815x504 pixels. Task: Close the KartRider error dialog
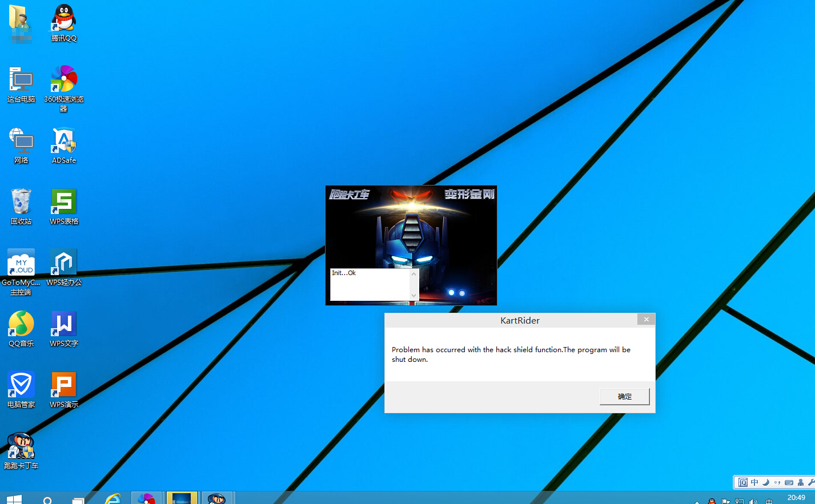point(646,320)
